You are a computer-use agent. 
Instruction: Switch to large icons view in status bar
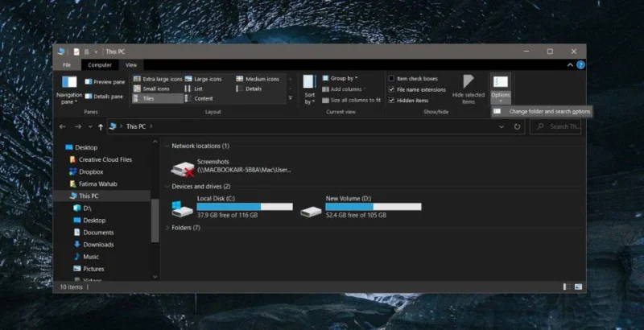(578, 287)
